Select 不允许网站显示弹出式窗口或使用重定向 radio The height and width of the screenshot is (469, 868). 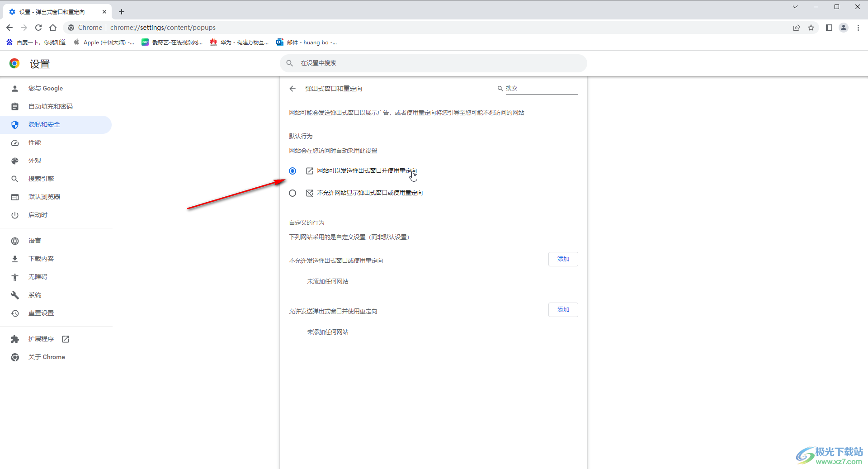[x=292, y=193]
